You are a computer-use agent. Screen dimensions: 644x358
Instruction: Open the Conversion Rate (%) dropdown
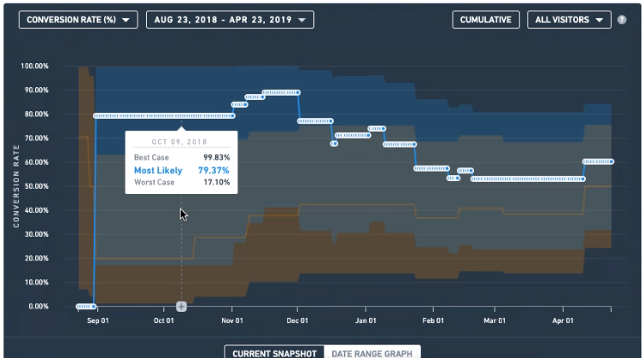[x=79, y=20]
